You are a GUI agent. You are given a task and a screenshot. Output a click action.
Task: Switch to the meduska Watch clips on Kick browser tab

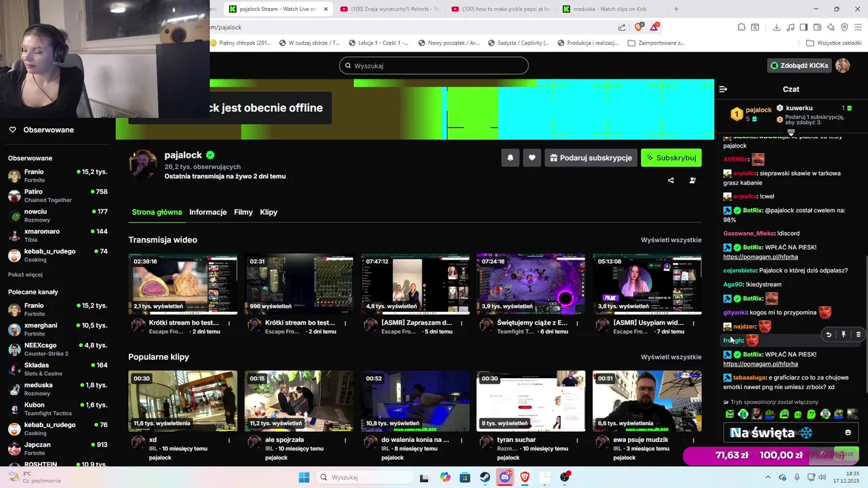point(610,9)
